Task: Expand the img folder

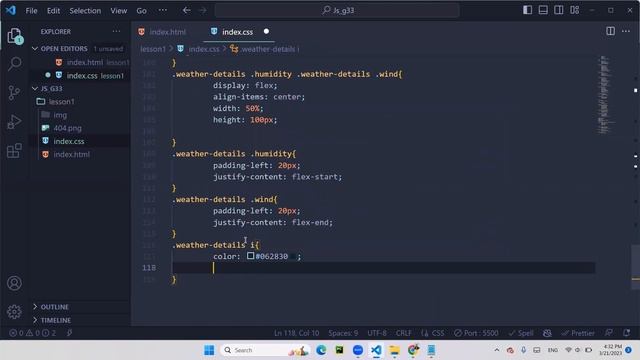Action: click(60, 115)
